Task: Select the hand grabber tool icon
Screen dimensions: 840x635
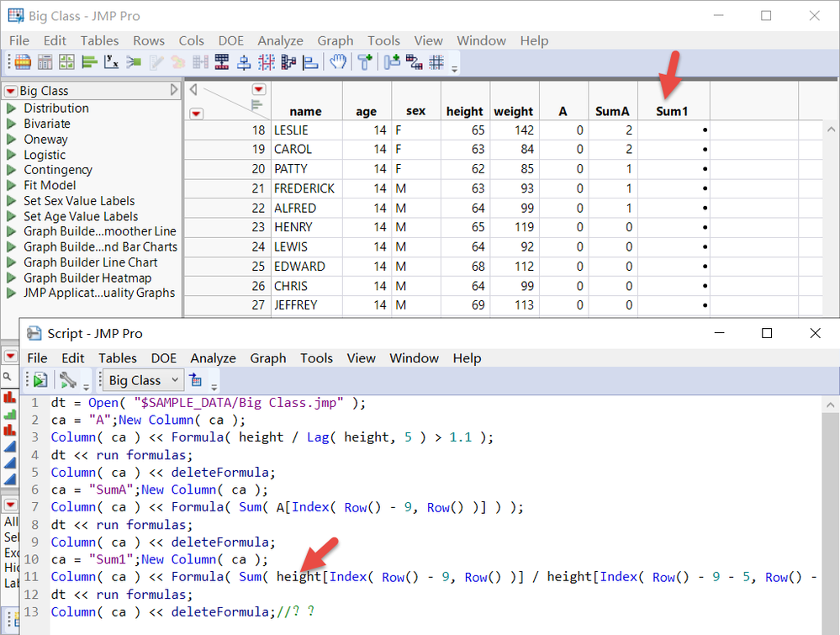Action: [x=338, y=61]
